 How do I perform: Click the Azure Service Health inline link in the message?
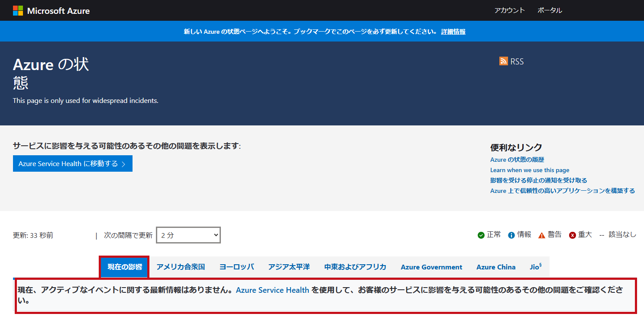[x=272, y=290]
